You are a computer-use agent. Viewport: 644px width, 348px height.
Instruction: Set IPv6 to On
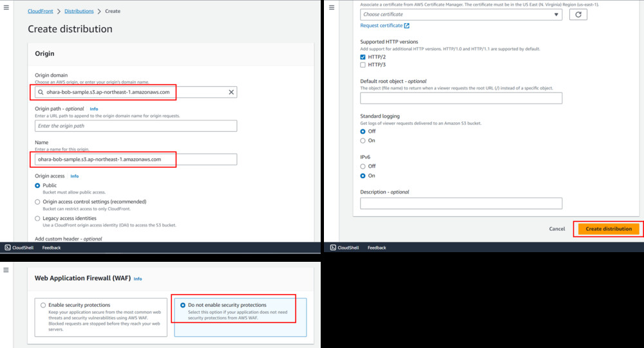pyautogui.click(x=363, y=176)
